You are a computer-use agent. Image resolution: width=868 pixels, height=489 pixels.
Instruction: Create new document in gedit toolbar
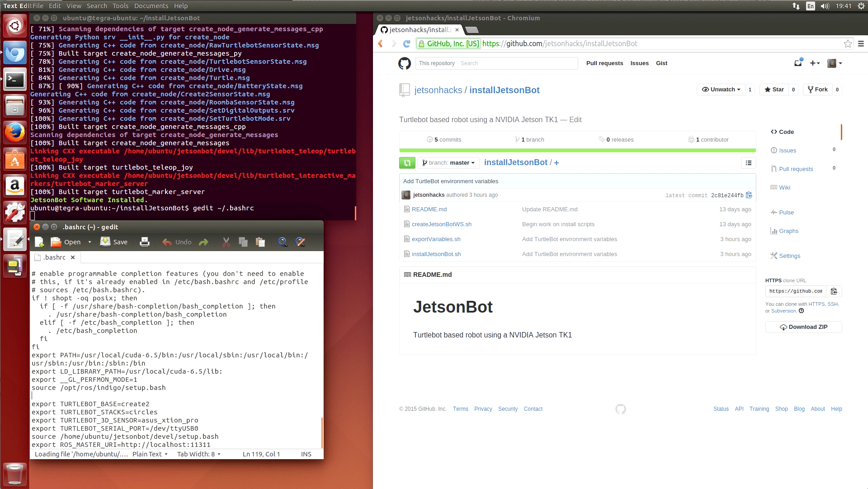click(x=39, y=242)
